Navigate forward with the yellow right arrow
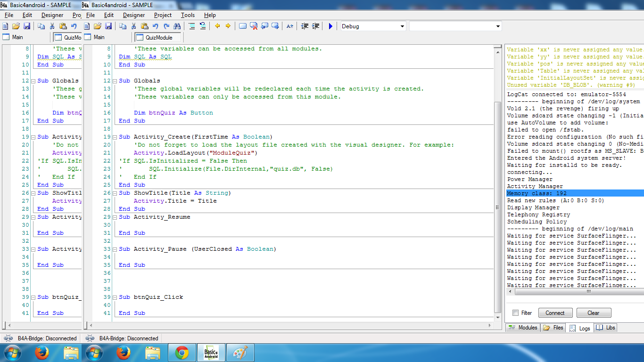This screenshot has width=644, height=362. [x=228, y=26]
